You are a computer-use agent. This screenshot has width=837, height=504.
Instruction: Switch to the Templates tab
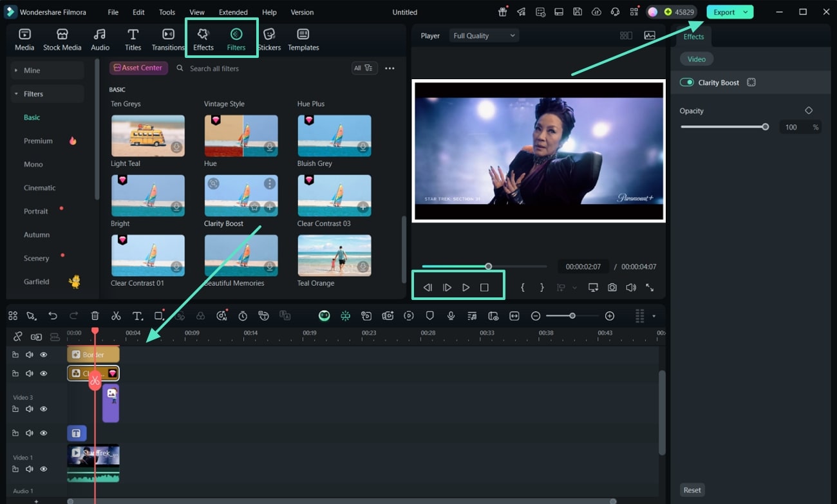(303, 39)
